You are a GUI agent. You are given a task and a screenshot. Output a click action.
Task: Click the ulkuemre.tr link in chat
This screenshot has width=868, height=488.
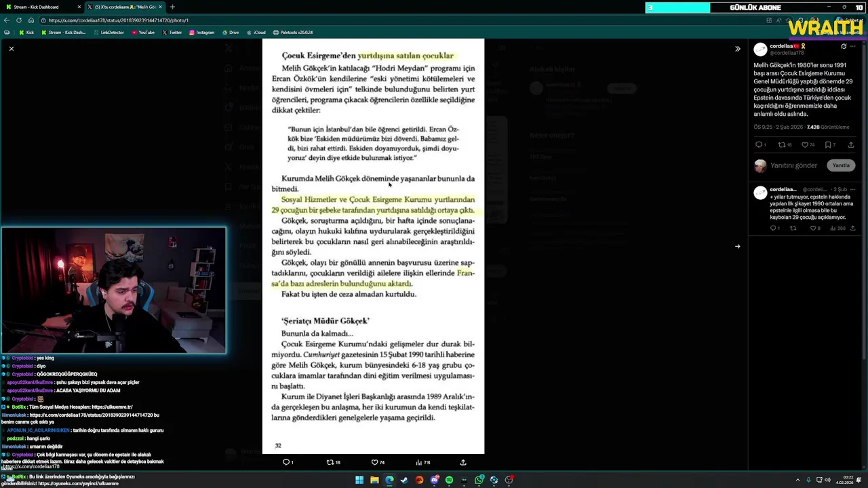(x=112, y=407)
